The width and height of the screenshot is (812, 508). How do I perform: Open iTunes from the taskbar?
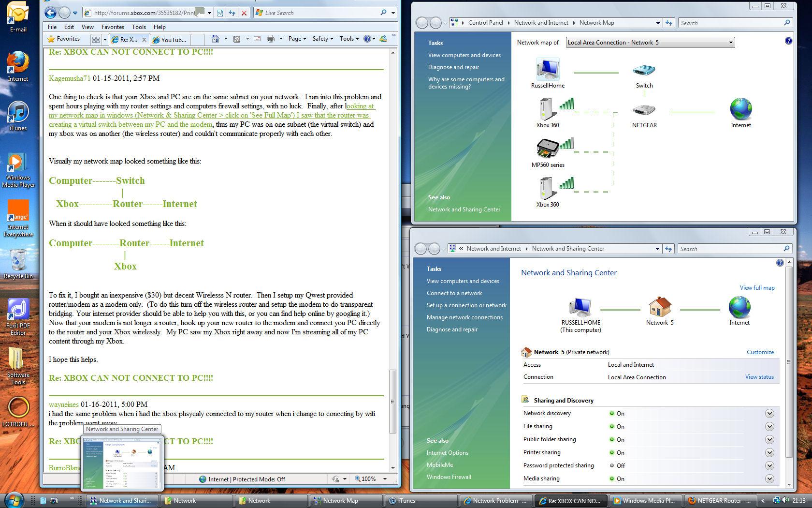(x=420, y=501)
